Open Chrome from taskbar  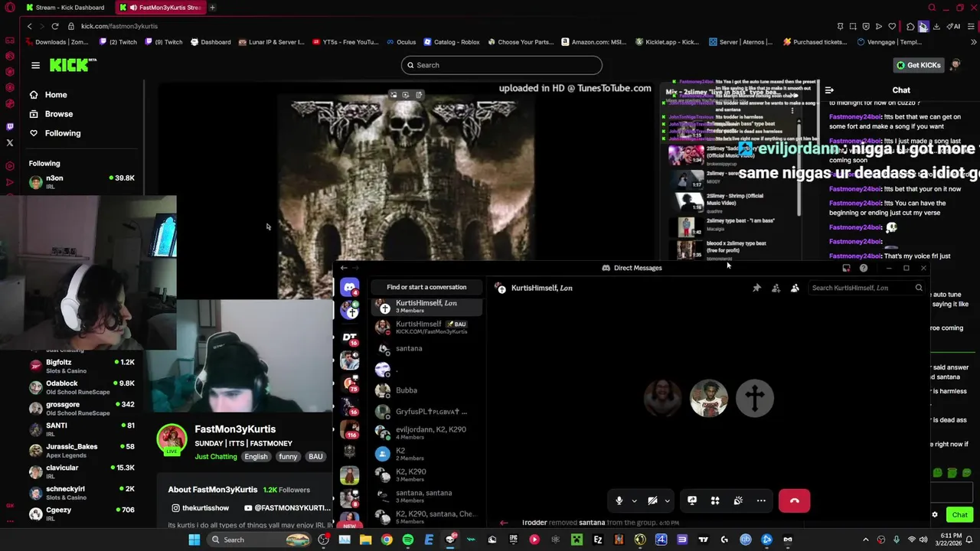click(x=387, y=540)
